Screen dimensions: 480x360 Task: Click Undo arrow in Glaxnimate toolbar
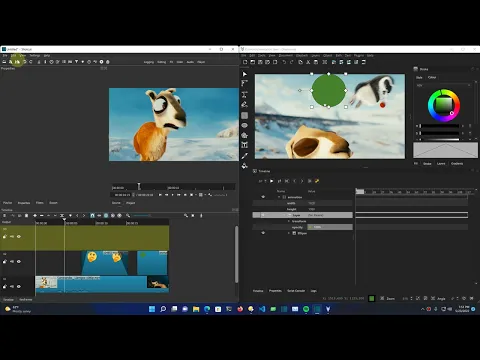pos(284,62)
